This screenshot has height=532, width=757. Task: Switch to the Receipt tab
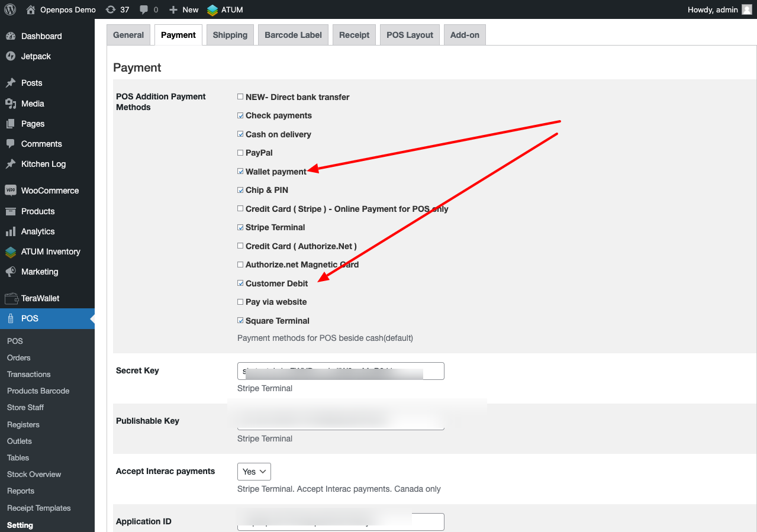[x=354, y=34]
